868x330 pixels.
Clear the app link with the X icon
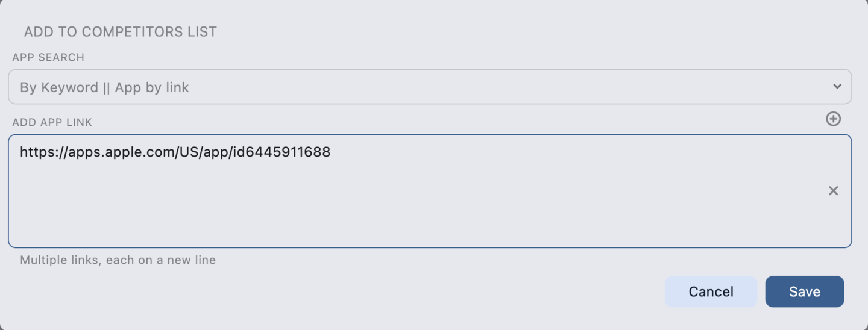(833, 191)
